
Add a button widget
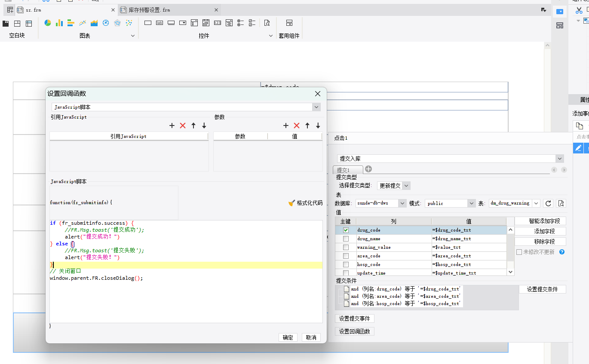[171, 23]
